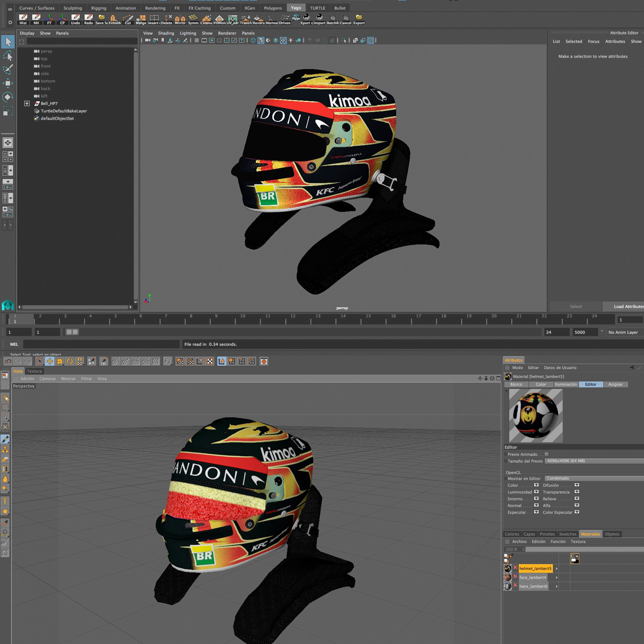Image resolution: width=644 pixels, height=644 pixels.
Task: Toggle textured checker display icon in viewport
Action: coord(283,40)
